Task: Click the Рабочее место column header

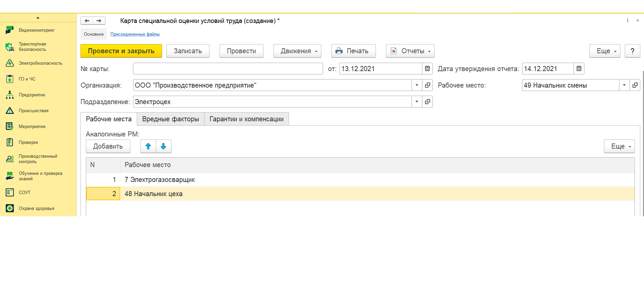Action: click(x=378, y=165)
